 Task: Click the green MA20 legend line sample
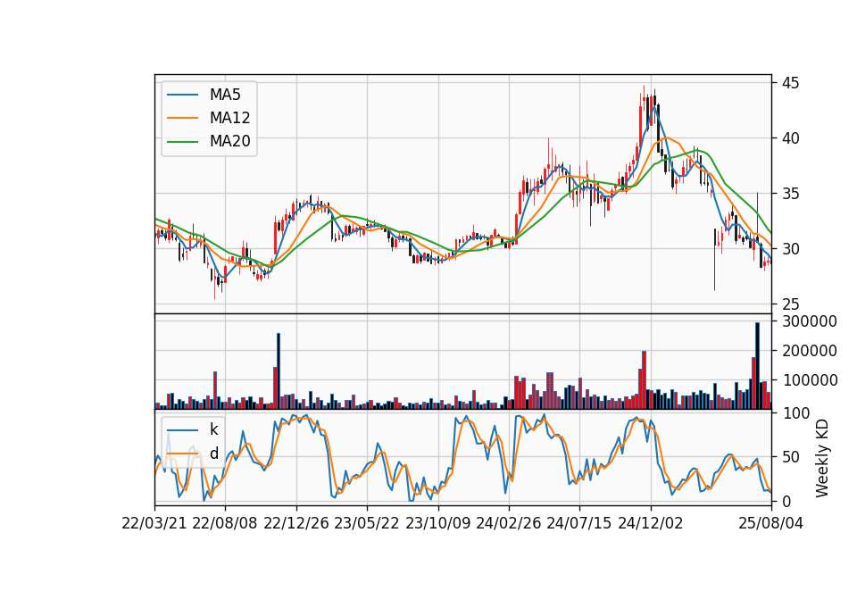[182, 141]
